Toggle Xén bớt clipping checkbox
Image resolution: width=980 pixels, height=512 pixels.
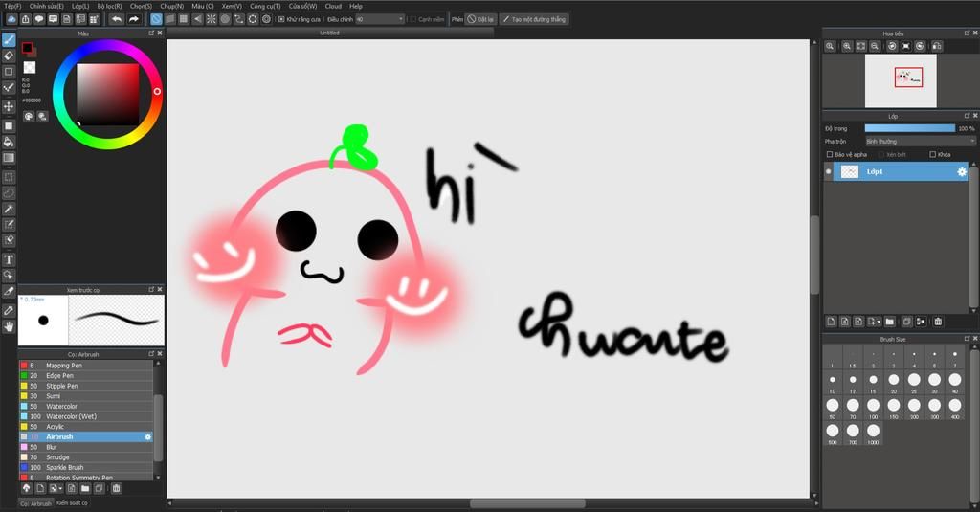tap(881, 154)
